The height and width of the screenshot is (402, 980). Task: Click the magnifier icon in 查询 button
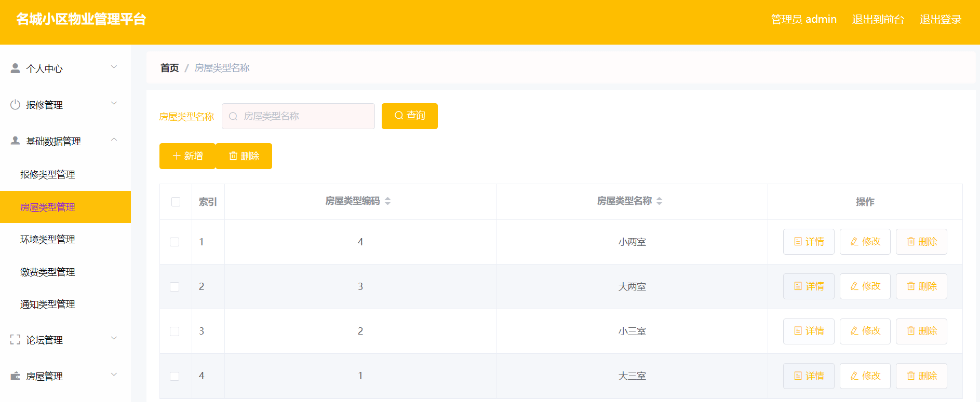[399, 115]
